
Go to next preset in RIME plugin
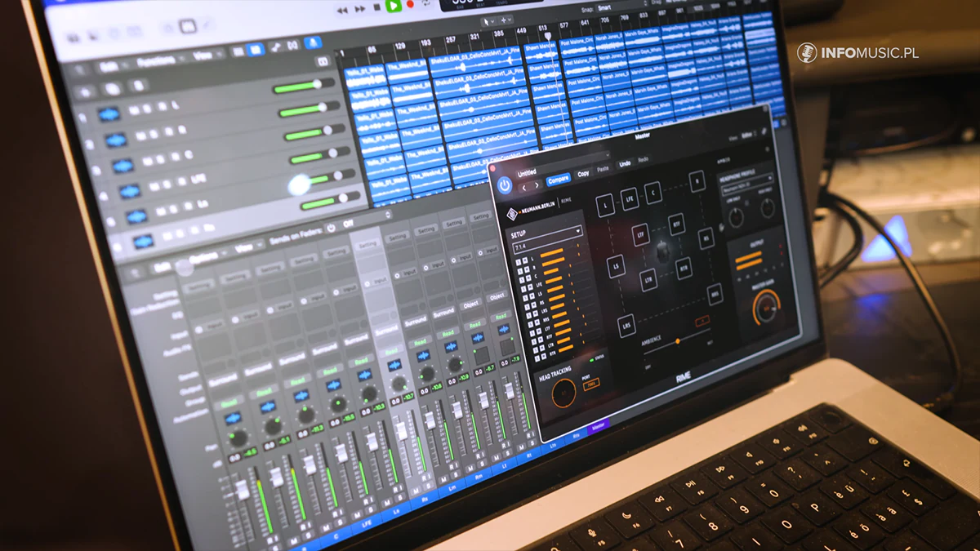pyautogui.click(x=537, y=184)
